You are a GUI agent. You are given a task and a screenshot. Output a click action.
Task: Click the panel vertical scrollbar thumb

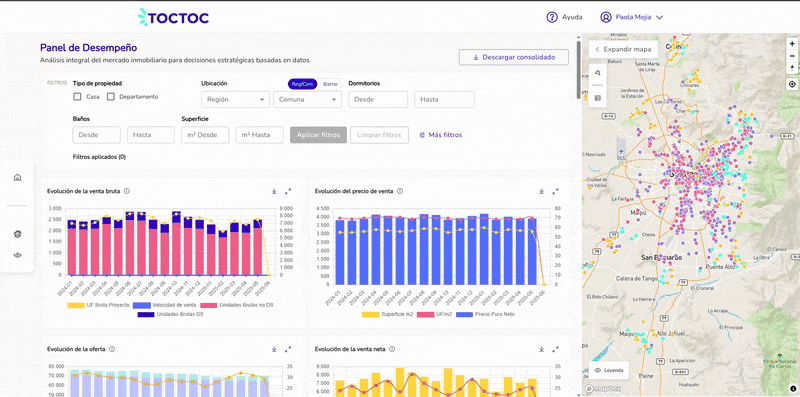click(579, 69)
